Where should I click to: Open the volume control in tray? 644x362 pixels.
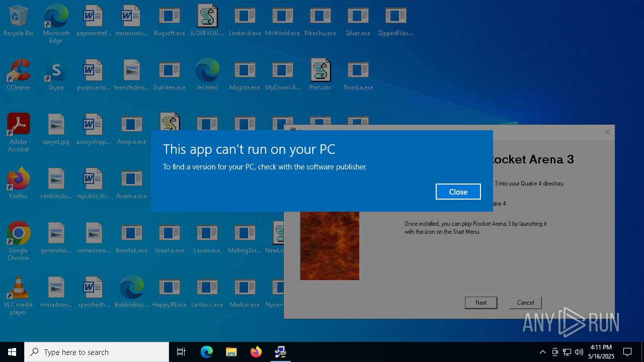point(579,352)
